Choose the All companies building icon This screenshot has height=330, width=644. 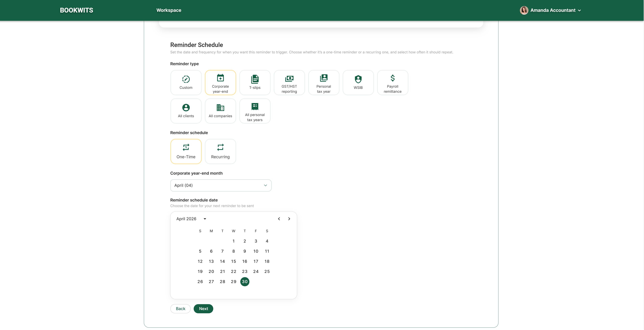(220, 108)
